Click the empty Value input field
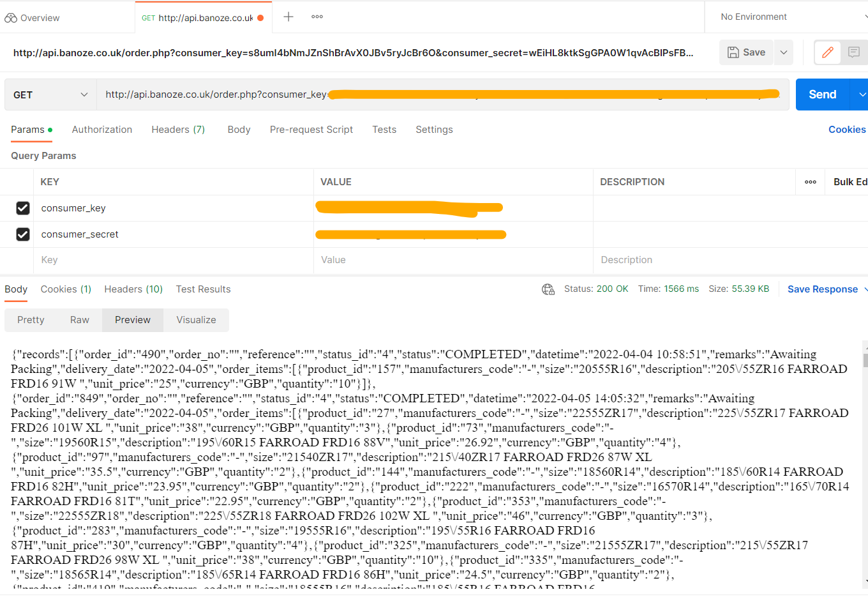 [454, 260]
